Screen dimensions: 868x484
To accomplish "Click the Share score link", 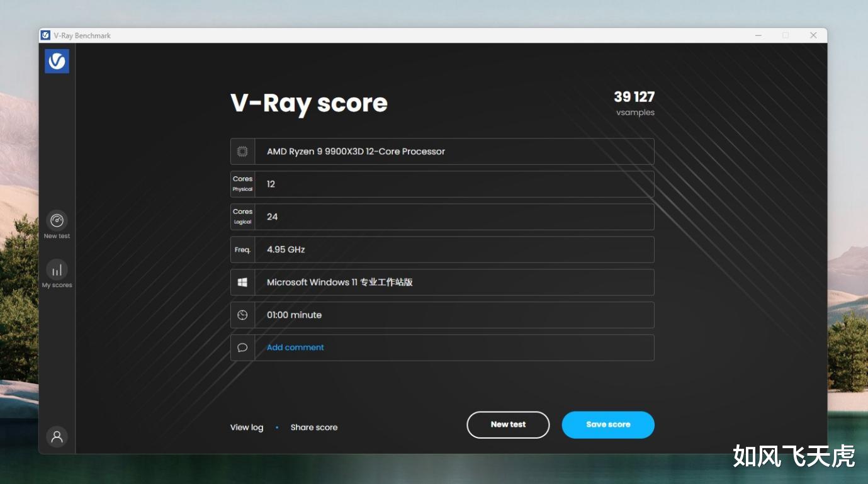I will tap(314, 427).
